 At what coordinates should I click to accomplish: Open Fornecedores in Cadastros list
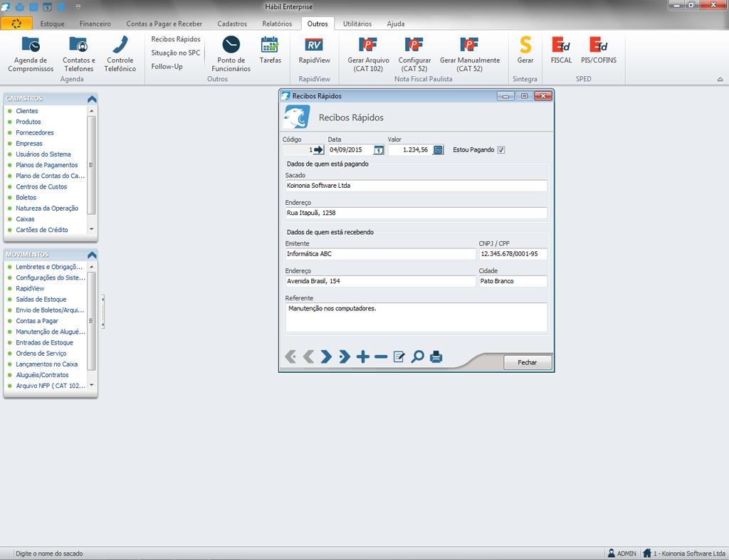point(35,132)
